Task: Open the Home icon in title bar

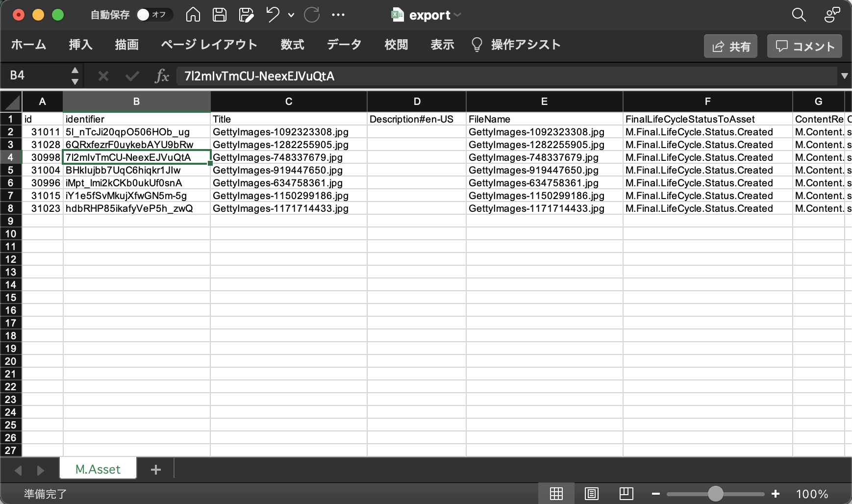Action: click(193, 15)
